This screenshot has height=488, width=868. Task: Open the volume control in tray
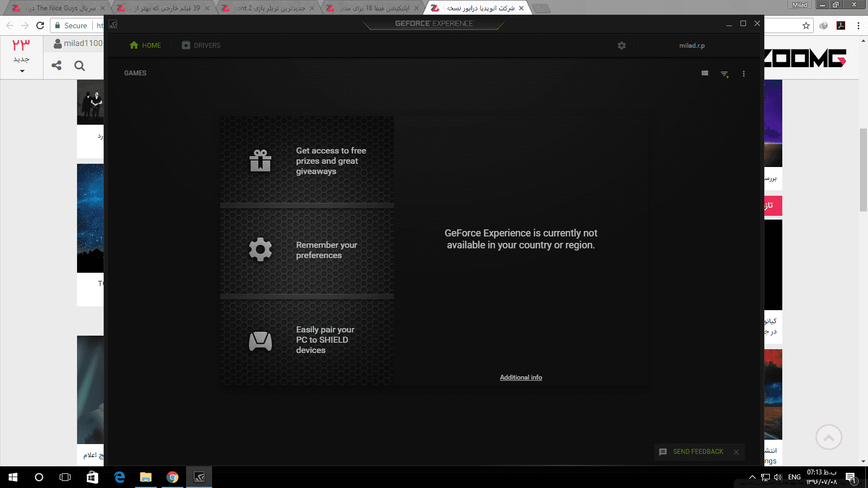click(778, 477)
